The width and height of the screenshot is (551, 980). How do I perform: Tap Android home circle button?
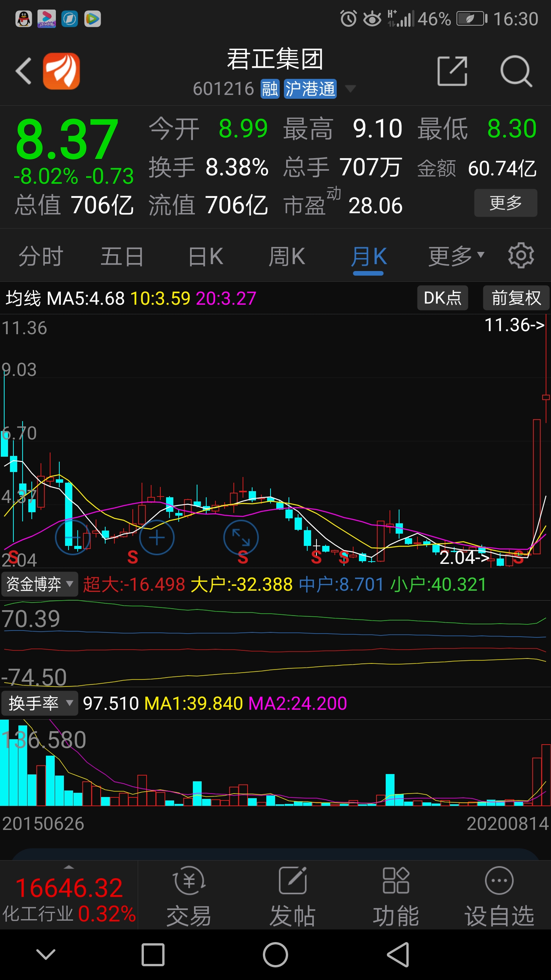(x=275, y=955)
